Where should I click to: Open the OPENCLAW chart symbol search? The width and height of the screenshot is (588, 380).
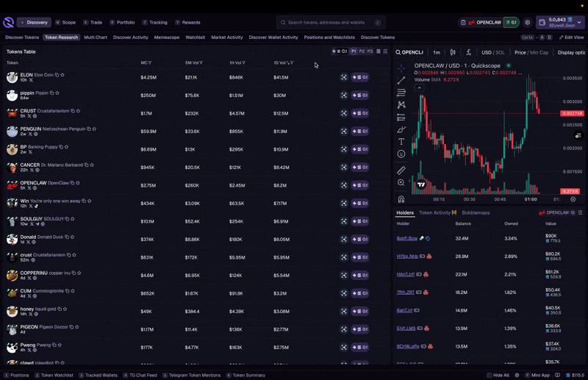click(409, 52)
